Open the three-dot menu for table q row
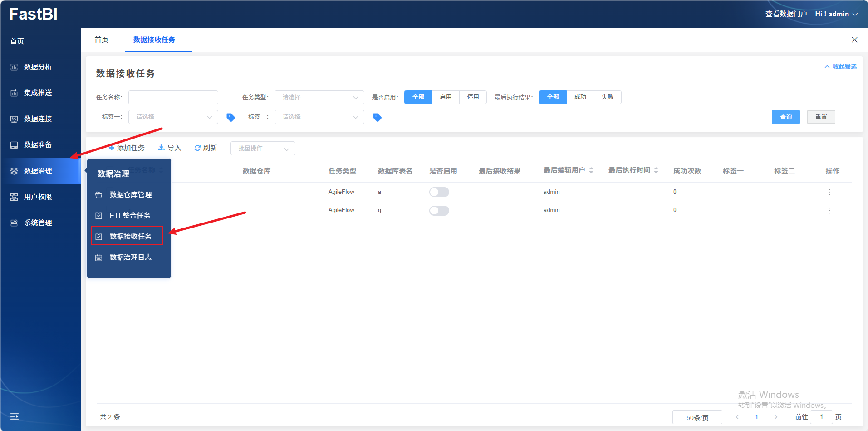Screen dimensions: 868x431 [x=829, y=211]
